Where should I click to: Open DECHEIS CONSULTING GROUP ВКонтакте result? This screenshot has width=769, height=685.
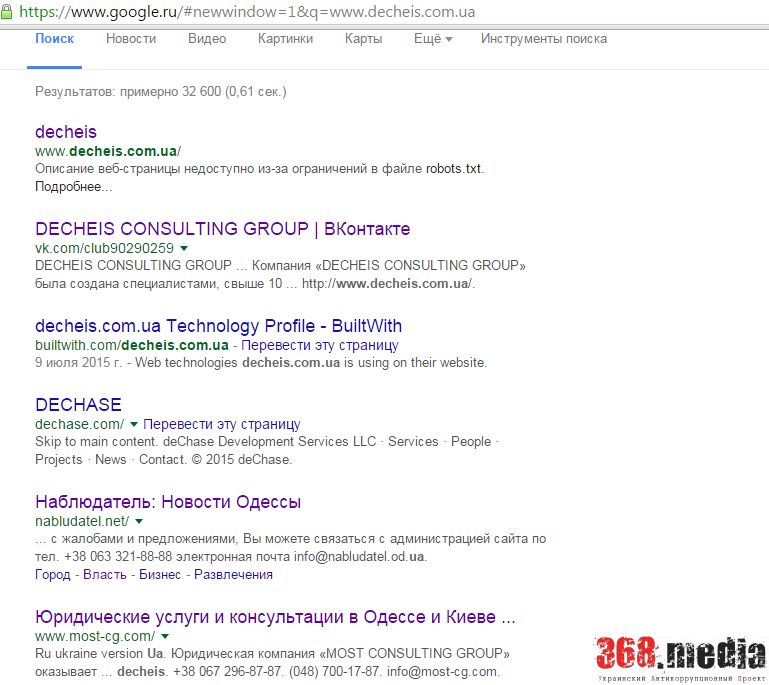coord(222,229)
